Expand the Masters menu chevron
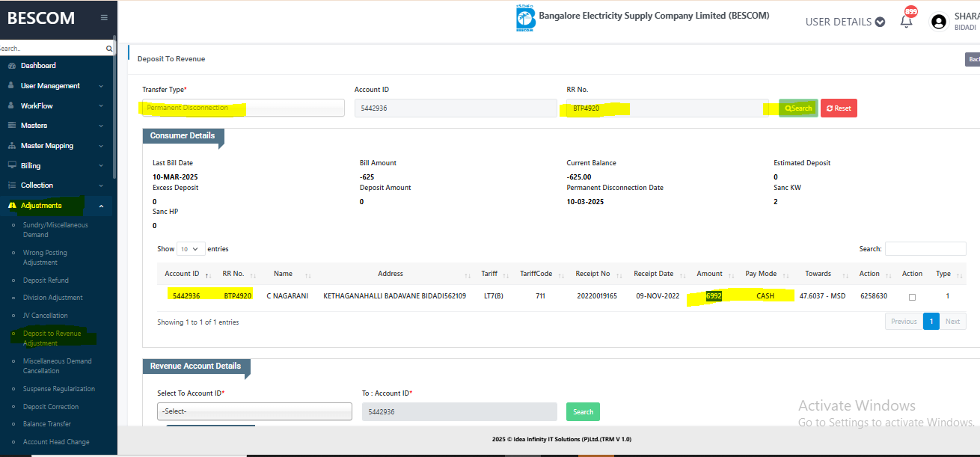Screen dimensions: 980x457 (101, 126)
